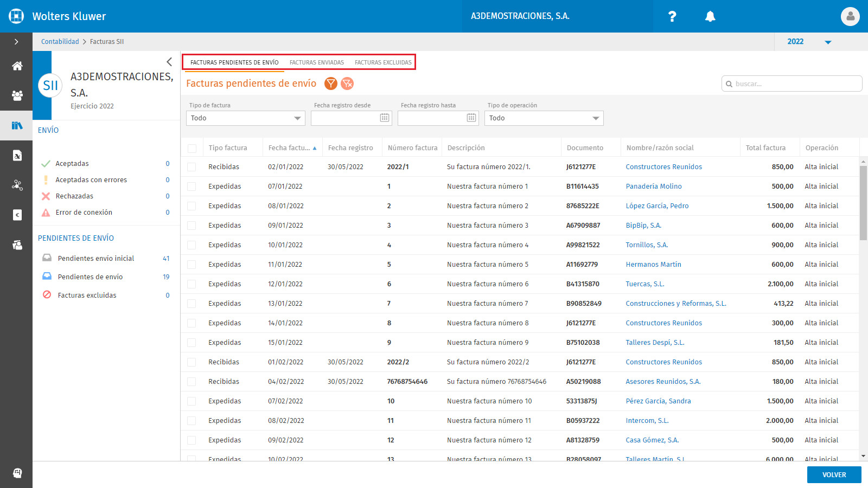Switch to Facturas excluidas tab

click(383, 62)
